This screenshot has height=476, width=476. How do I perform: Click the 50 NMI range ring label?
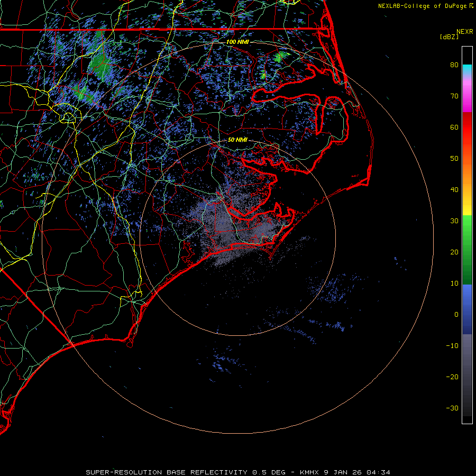pyautogui.click(x=237, y=140)
